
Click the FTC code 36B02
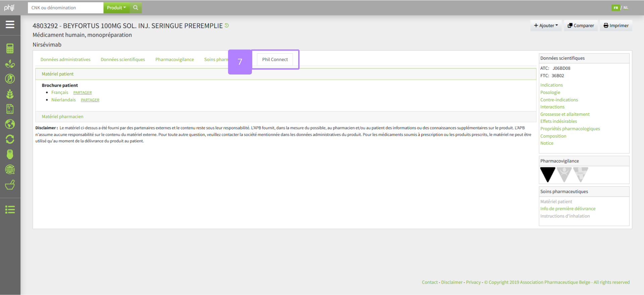[558, 76]
